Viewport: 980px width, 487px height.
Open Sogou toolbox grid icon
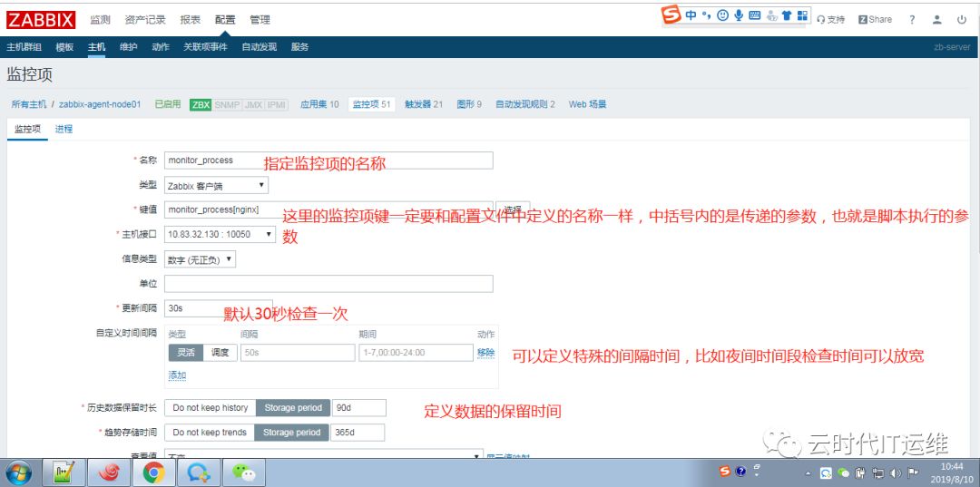pyautogui.click(x=802, y=15)
